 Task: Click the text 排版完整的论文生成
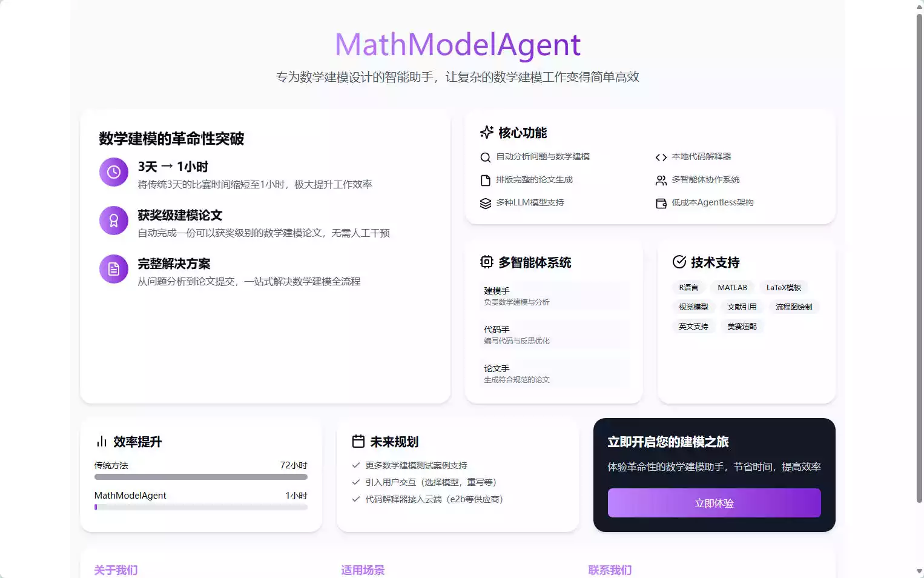click(534, 179)
